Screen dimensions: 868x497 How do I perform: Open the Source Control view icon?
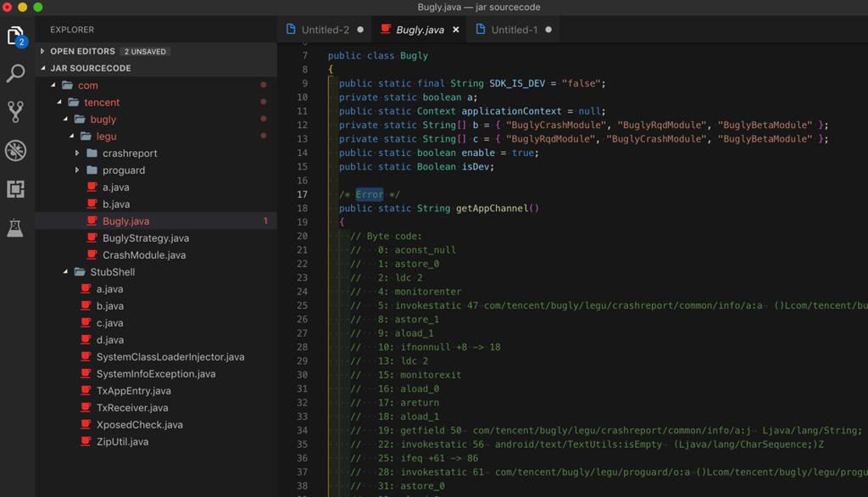pyautogui.click(x=15, y=111)
